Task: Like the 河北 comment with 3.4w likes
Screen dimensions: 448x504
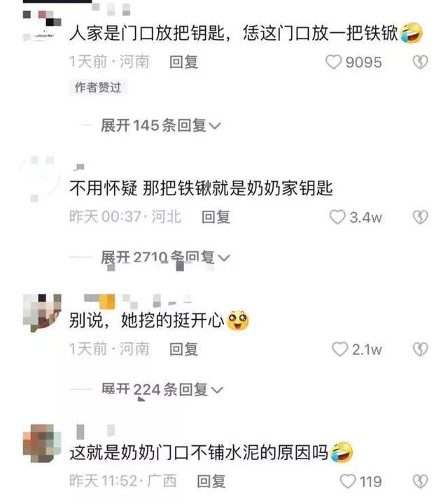Action: pyautogui.click(x=337, y=217)
